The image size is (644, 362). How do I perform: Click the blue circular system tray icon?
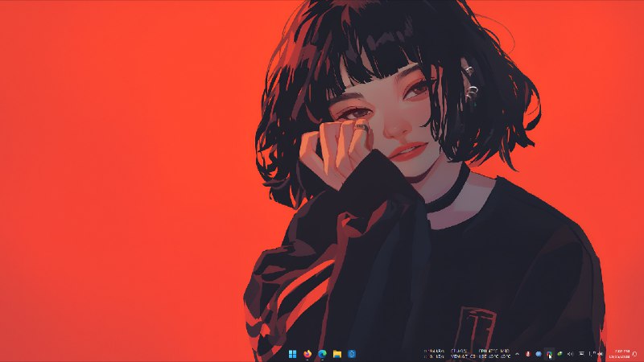(538, 354)
